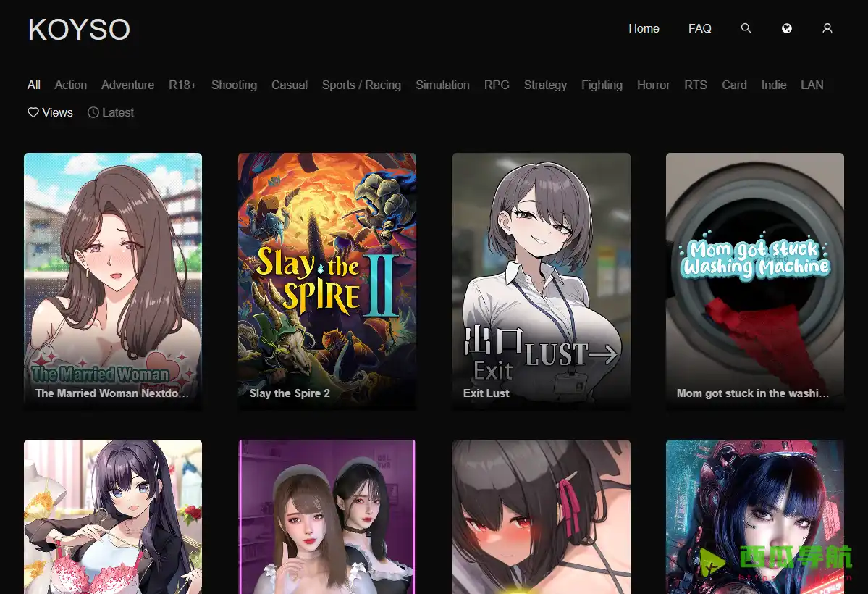Viewport: 868px width, 594px height.
Task: Select the All category filter
Action: (34, 85)
